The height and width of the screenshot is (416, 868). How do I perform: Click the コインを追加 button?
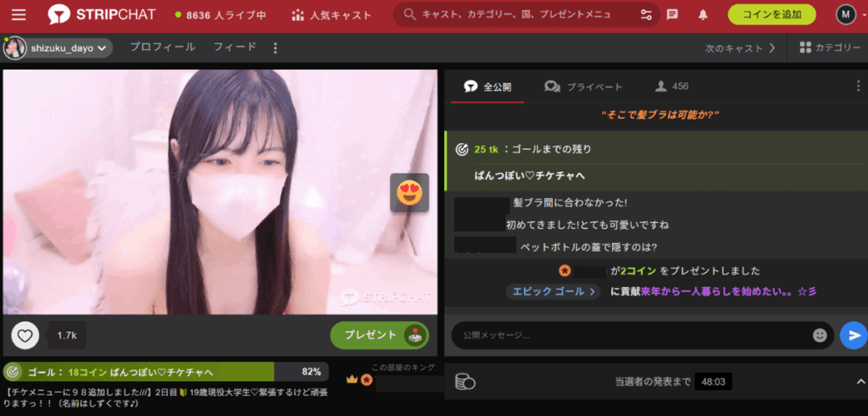[x=771, y=14]
